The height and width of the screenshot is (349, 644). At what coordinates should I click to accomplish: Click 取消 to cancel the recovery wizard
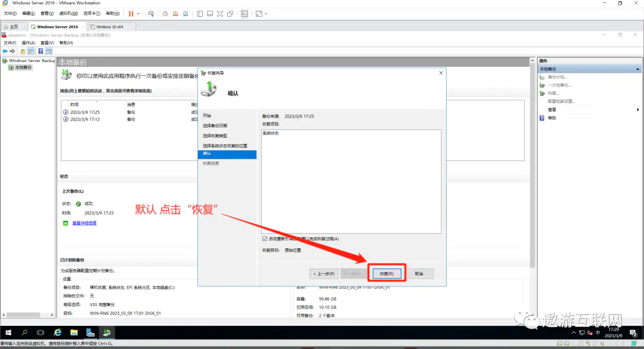(419, 273)
